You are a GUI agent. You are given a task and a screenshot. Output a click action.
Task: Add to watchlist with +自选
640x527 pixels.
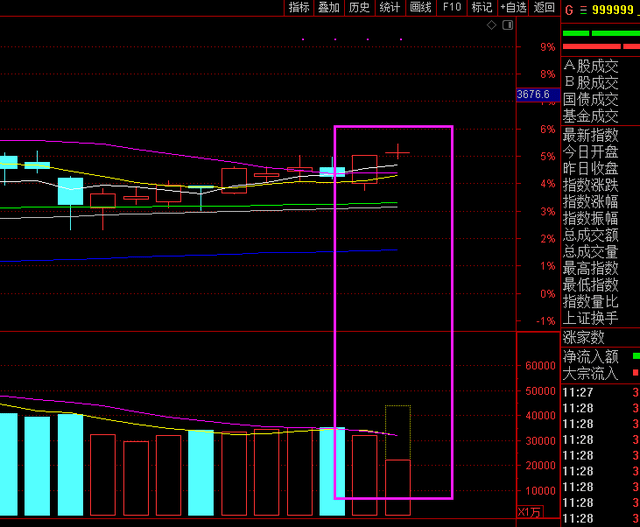(x=513, y=7)
